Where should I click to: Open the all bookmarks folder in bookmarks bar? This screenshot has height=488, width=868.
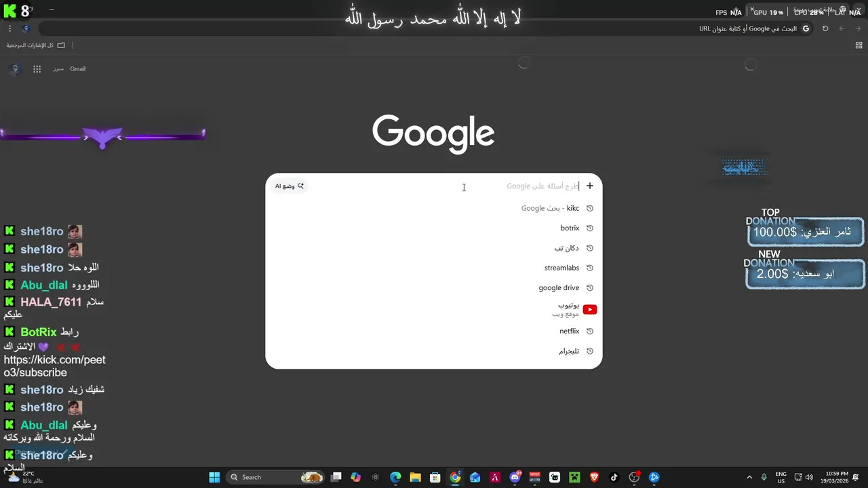(x=36, y=45)
